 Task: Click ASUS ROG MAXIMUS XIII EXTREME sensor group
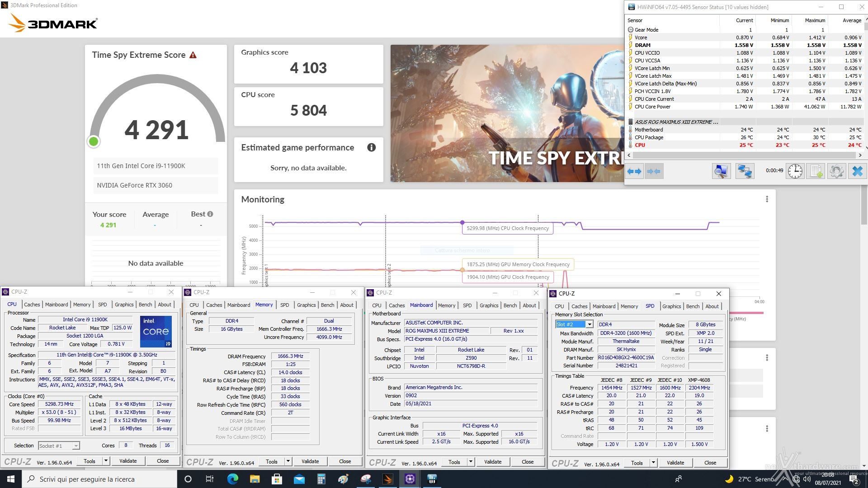[x=745, y=122]
